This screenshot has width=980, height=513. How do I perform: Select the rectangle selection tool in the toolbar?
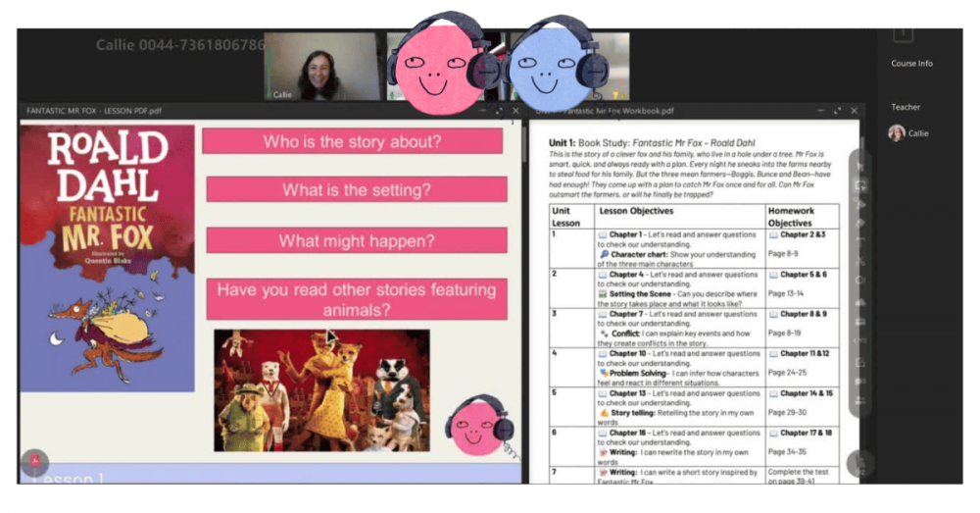pyautogui.click(x=860, y=185)
